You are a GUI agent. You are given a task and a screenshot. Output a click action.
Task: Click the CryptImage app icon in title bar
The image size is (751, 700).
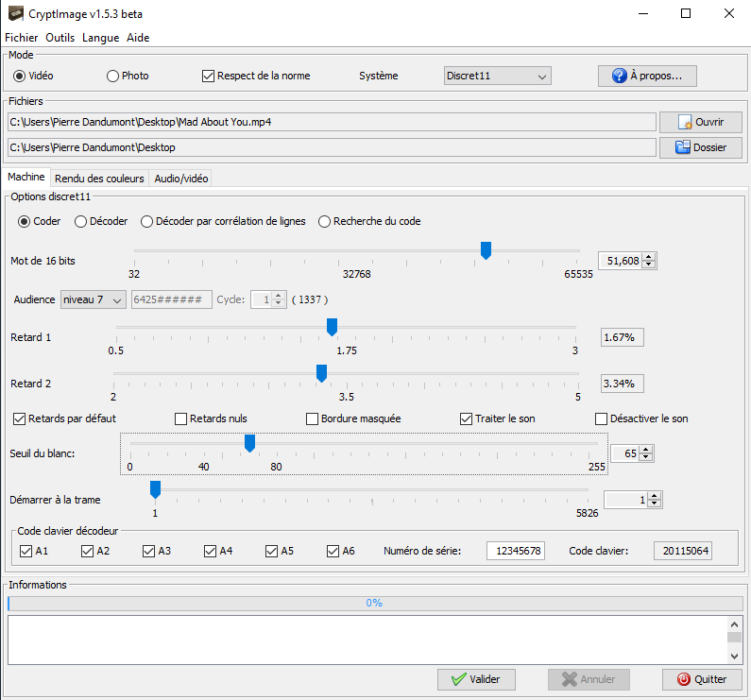point(15,13)
